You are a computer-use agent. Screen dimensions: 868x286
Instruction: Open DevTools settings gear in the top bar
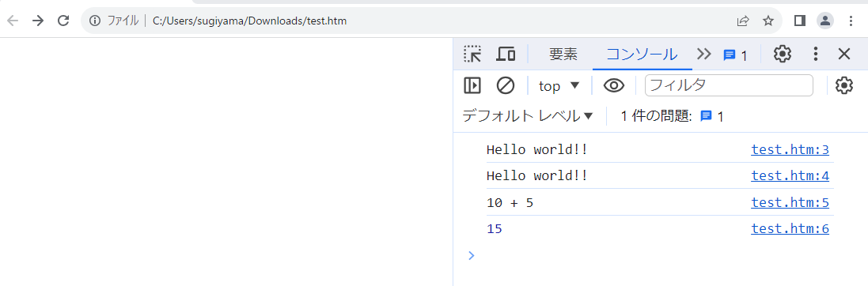click(783, 55)
